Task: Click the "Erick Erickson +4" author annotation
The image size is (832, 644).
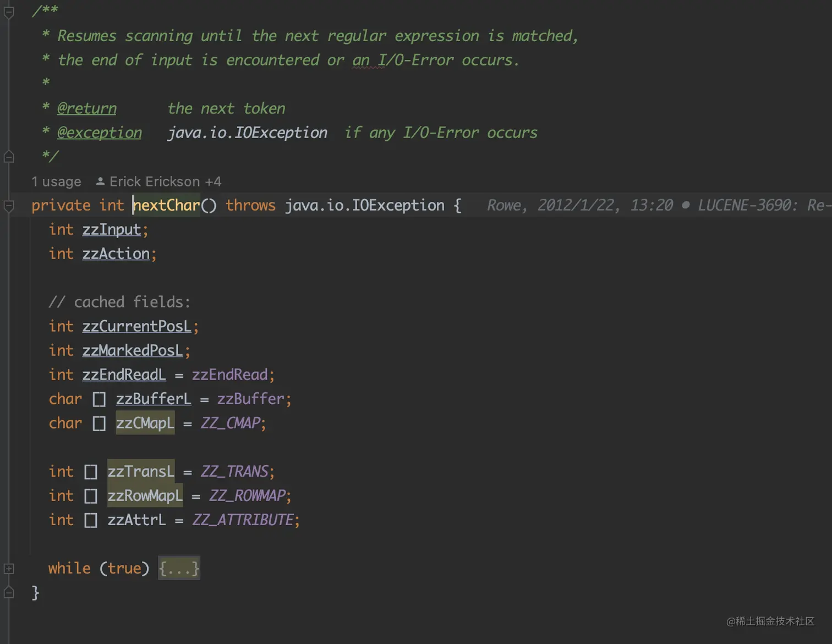Action: pyautogui.click(x=165, y=181)
